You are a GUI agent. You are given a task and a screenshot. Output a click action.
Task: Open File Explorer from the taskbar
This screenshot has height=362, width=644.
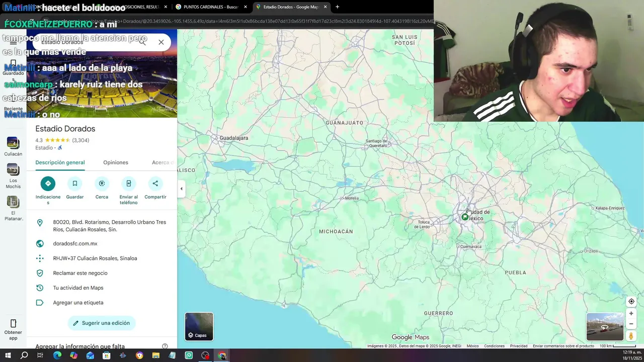(155, 355)
